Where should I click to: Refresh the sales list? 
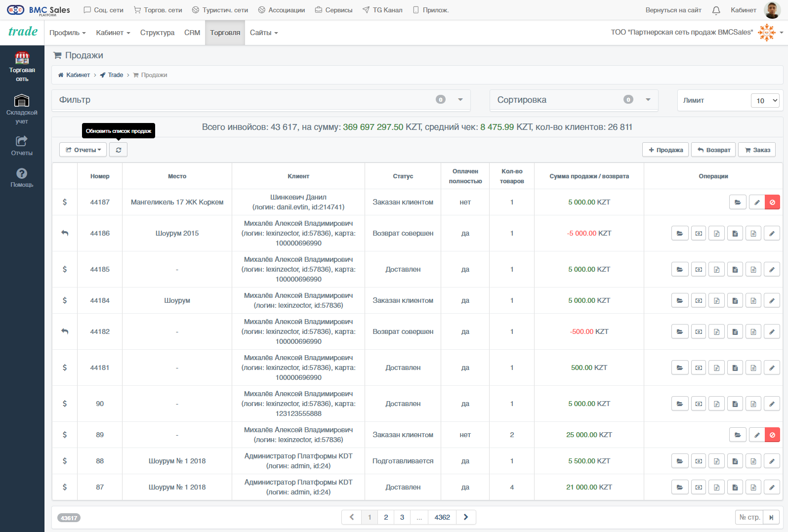point(118,150)
